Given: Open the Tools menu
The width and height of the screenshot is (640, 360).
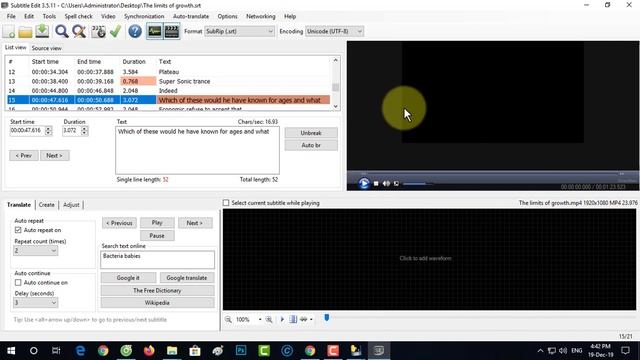Looking at the screenshot, I should [49, 16].
